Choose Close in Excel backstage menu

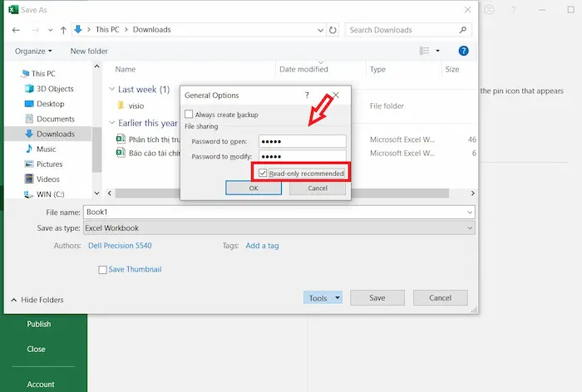[x=36, y=350]
